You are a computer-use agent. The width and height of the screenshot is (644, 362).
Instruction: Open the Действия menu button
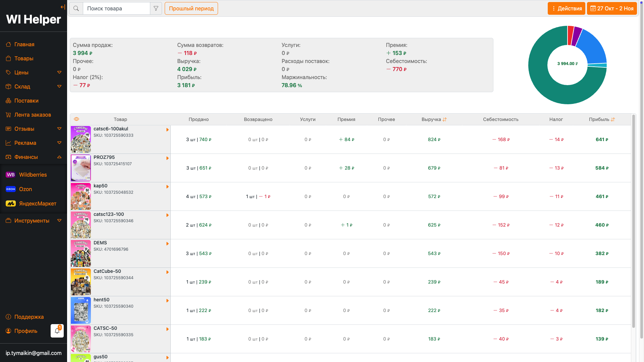point(566,8)
